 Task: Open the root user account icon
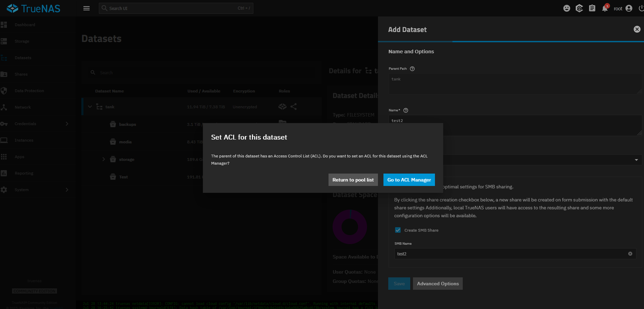click(629, 9)
